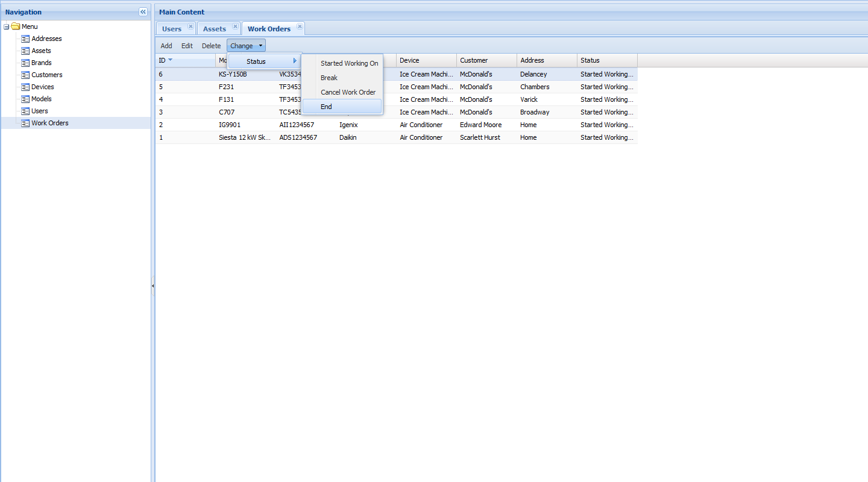Switch to the Assets tab
Screen dimensions: 868x482
pyautogui.click(x=214, y=29)
